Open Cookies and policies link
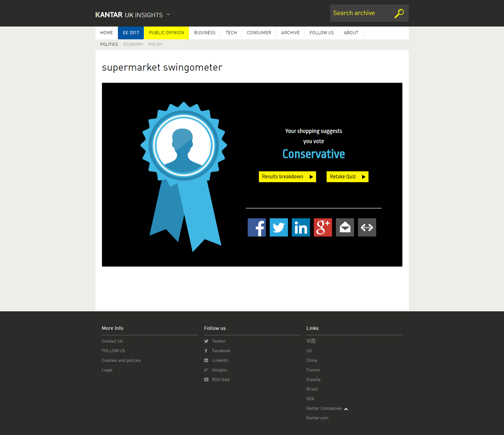Image resolution: width=504 pixels, height=435 pixels. (121, 361)
